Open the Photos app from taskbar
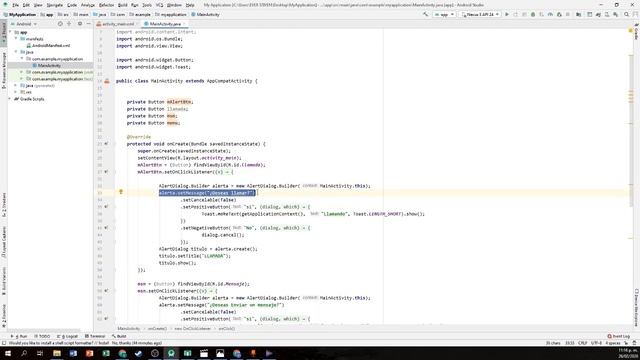Screen dimensions: 640x360 tap(220, 353)
